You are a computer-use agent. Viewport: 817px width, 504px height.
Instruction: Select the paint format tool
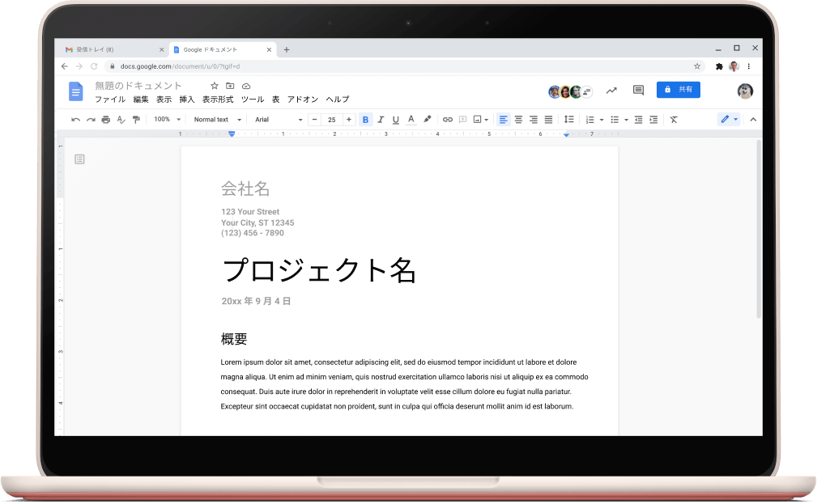click(x=136, y=120)
